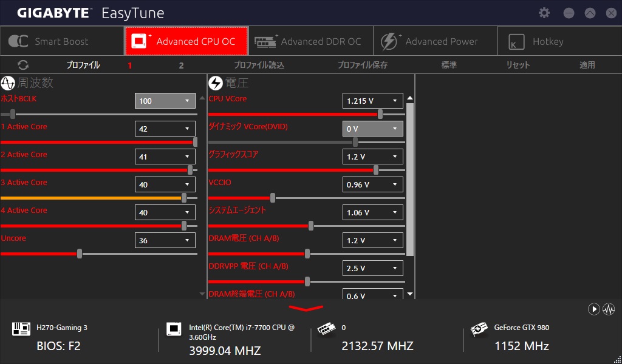Click プロファイル保存 to save profile
Image resolution: width=622 pixels, height=364 pixels.
click(x=363, y=65)
